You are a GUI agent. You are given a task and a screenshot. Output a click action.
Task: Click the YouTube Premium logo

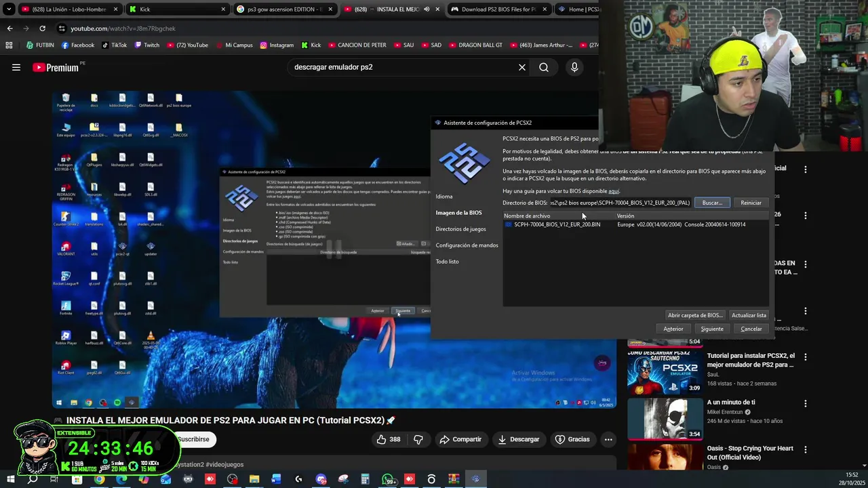click(x=56, y=67)
